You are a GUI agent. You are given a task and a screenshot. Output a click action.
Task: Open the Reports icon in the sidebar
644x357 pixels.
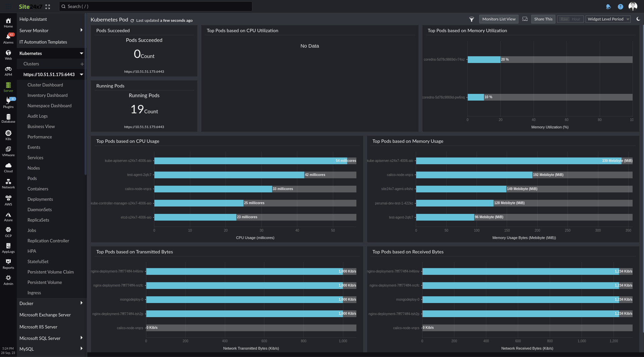click(8, 262)
